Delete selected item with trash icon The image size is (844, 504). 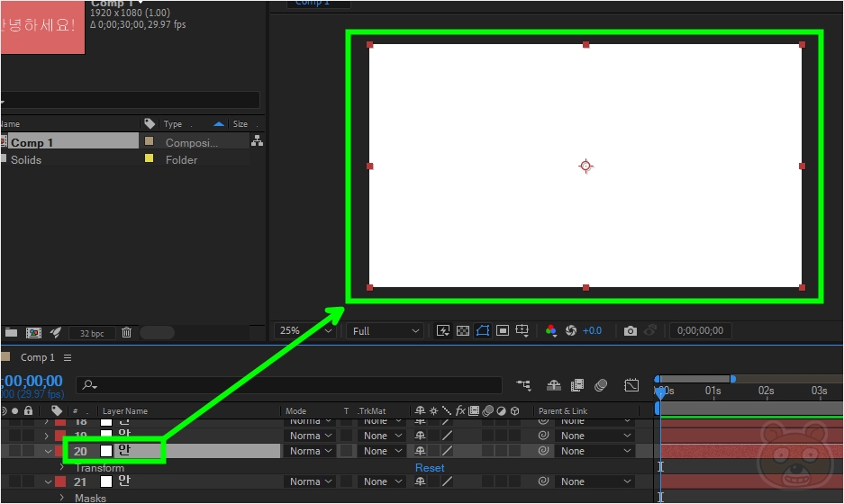point(126,332)
